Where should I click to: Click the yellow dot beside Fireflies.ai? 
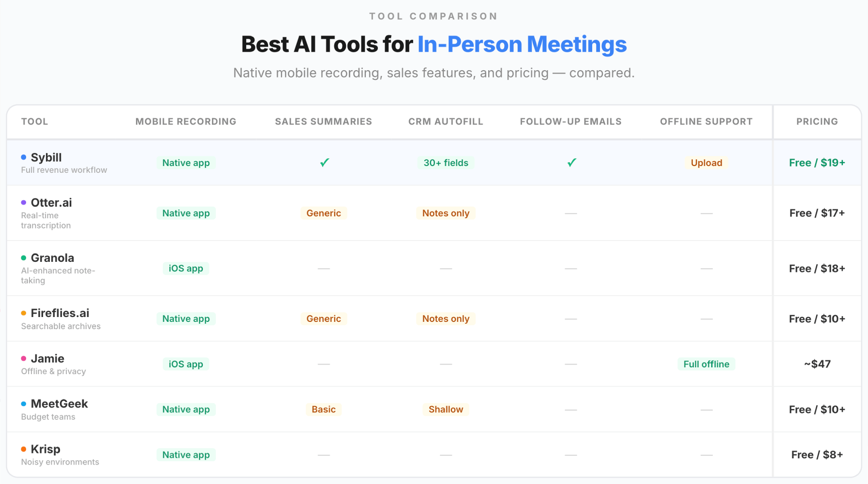pos(24,313)
